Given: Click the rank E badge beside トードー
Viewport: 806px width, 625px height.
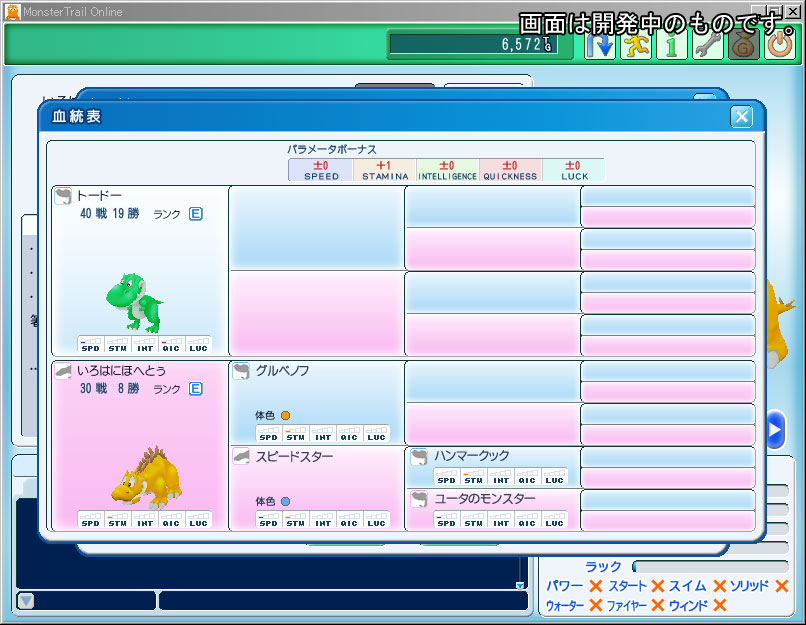Looking at the screenshot, I should tap(196, 214).
